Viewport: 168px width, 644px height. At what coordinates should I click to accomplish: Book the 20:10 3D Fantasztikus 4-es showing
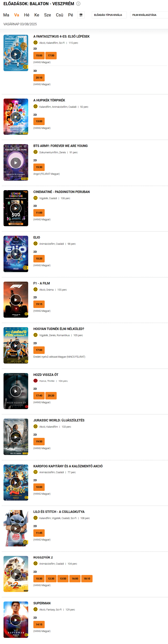click(39, 78)
